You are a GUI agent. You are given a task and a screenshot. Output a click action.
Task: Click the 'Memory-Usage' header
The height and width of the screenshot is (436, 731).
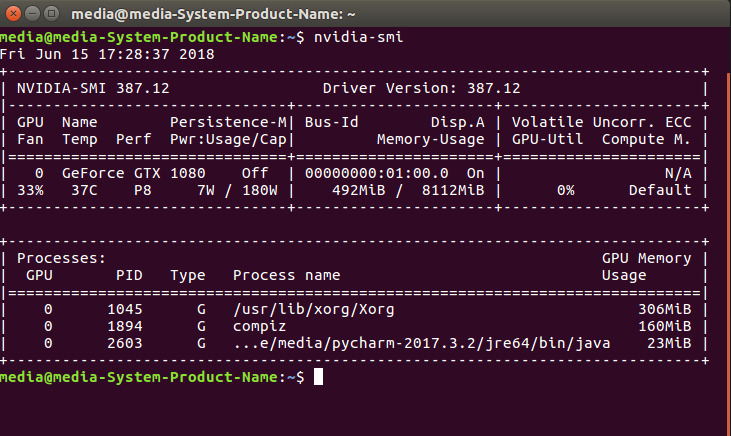click(x=430, y=139)
